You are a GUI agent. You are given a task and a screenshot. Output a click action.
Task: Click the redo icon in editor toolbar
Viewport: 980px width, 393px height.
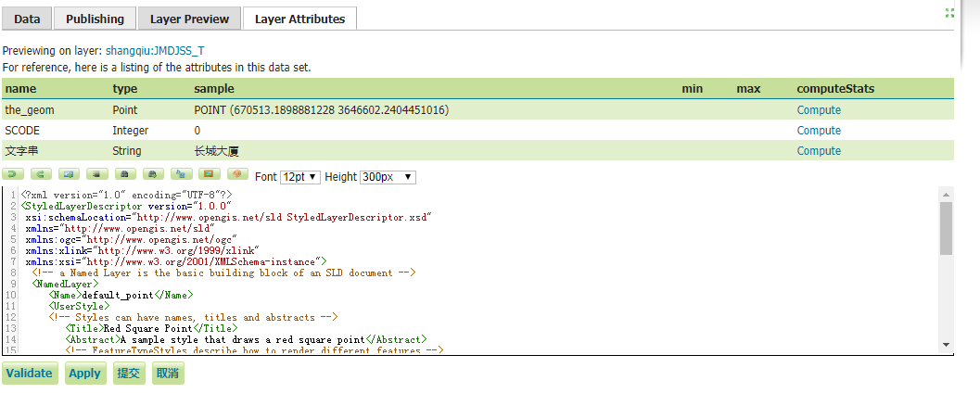click(41, 174)
